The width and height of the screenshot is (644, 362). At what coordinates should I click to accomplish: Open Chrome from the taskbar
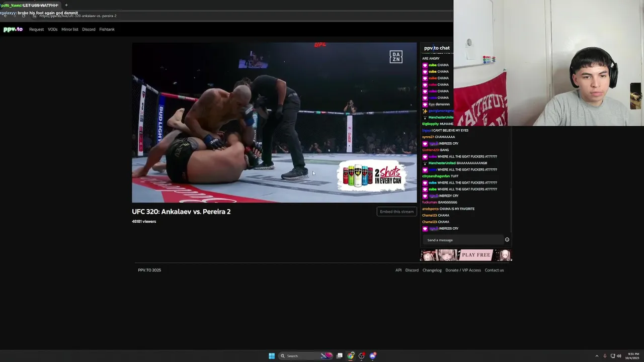click(x=351, y=356)
